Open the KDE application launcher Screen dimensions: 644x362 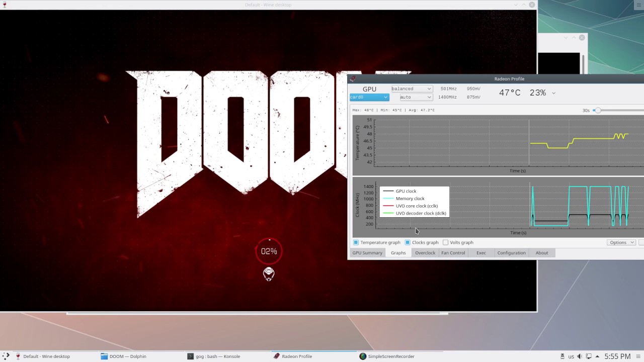[6, 356]
